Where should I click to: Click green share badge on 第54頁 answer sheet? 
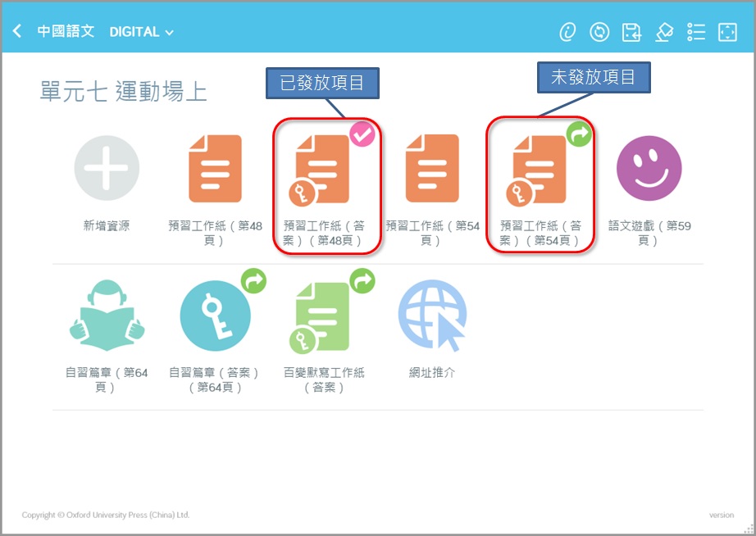[x=579, y=134]
